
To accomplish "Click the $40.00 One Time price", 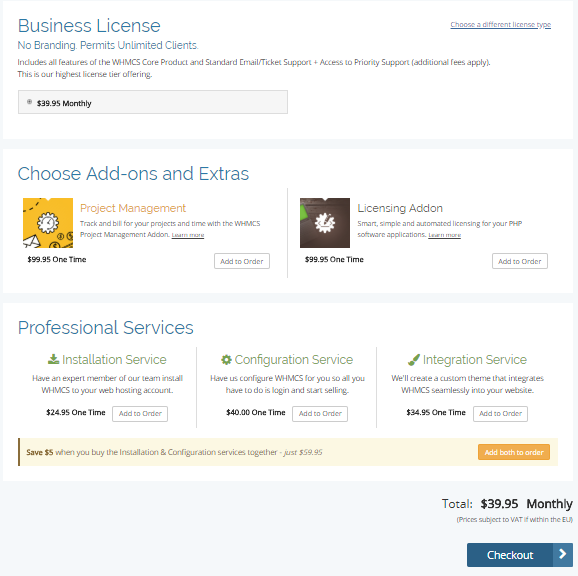I will pos(256,412).
